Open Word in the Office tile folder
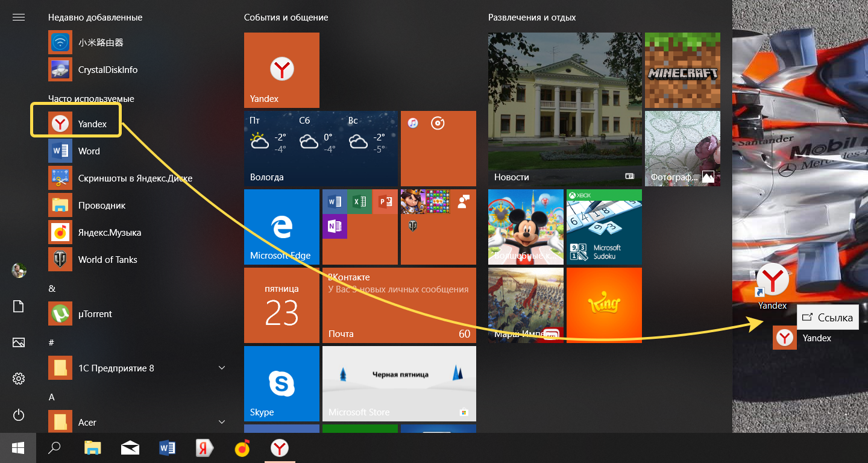The width and height of the screenshot is (868, 463). coord(335,202)
